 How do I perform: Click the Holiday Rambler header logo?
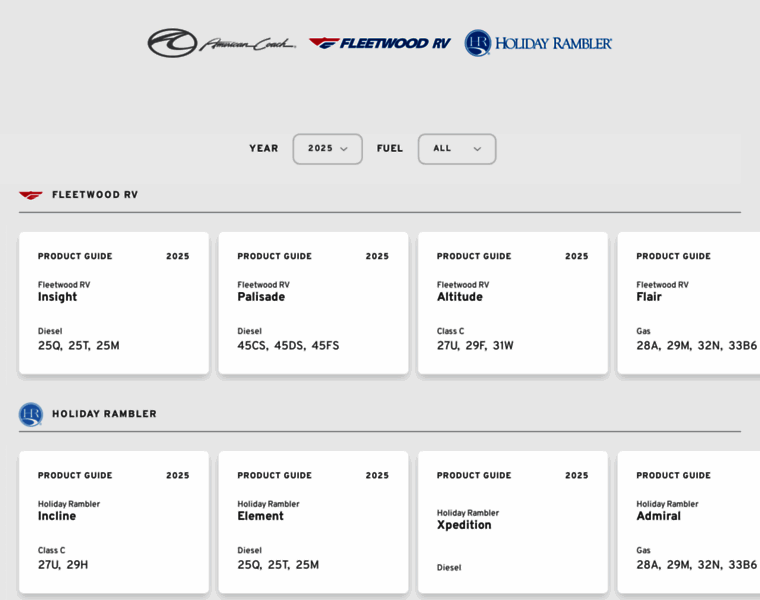click(538, 43)
